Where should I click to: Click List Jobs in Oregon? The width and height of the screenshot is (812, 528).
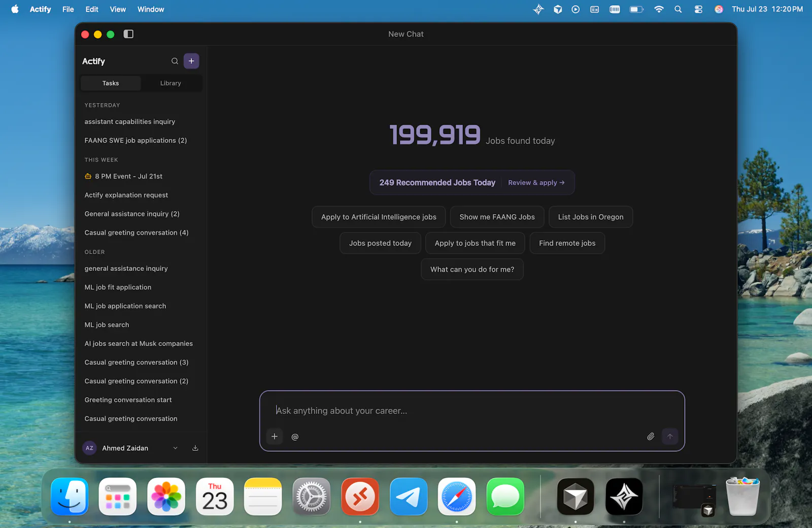pos(591,217)
